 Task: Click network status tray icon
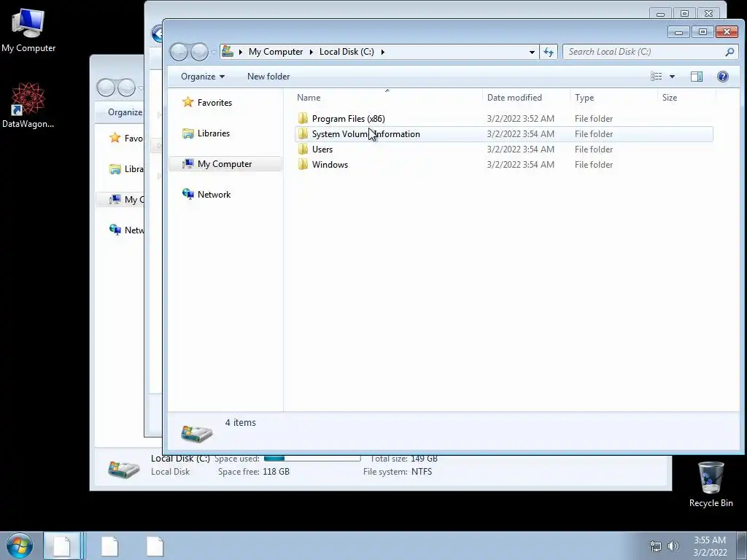coord(656,546)
